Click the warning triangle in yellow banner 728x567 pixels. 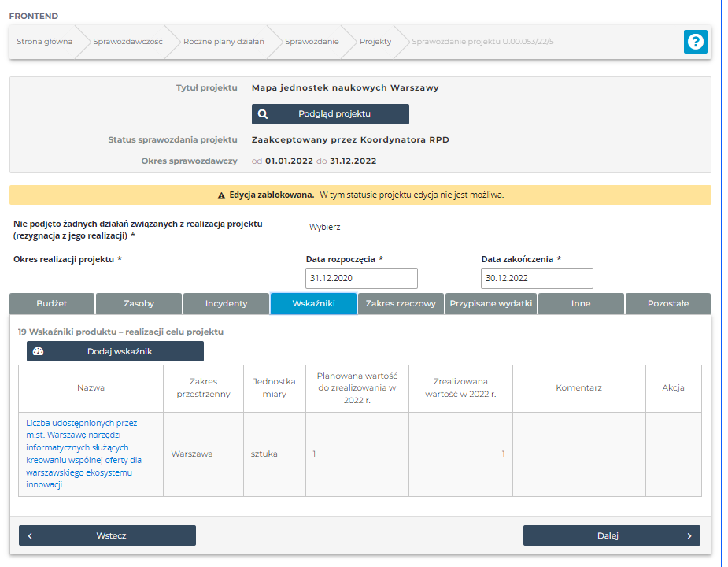(221, 195)
